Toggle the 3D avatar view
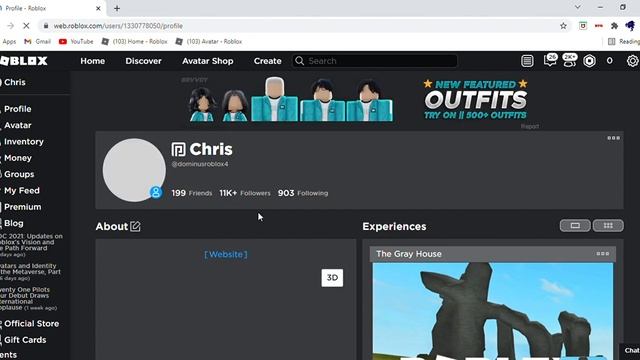The height and width of the screenshot is (360, 640). [332, 278]
